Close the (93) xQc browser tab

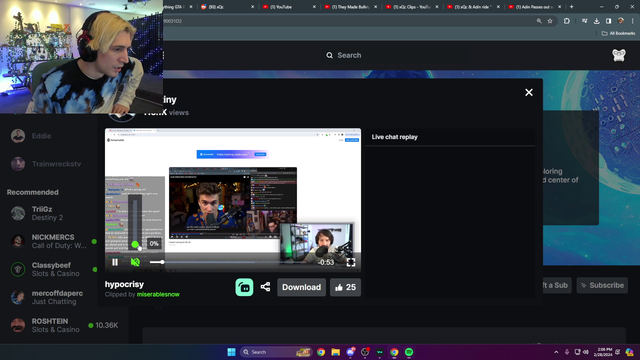coord(252,7)
